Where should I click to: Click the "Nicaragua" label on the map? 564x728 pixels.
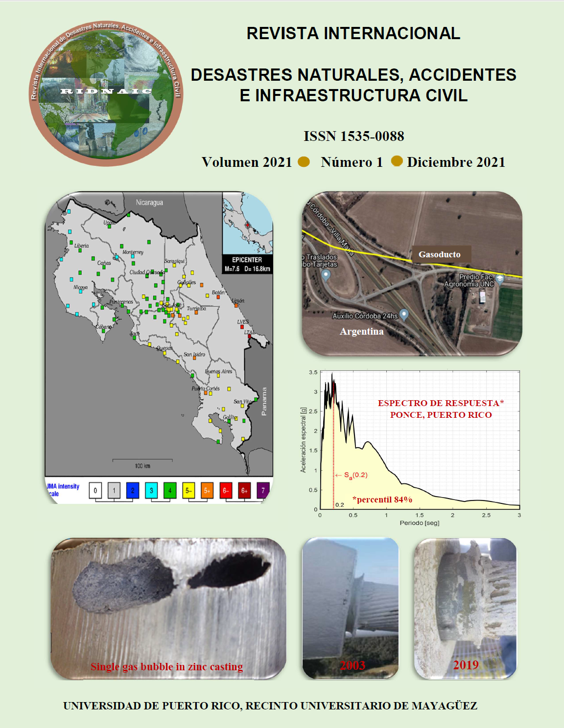point(149,203)
